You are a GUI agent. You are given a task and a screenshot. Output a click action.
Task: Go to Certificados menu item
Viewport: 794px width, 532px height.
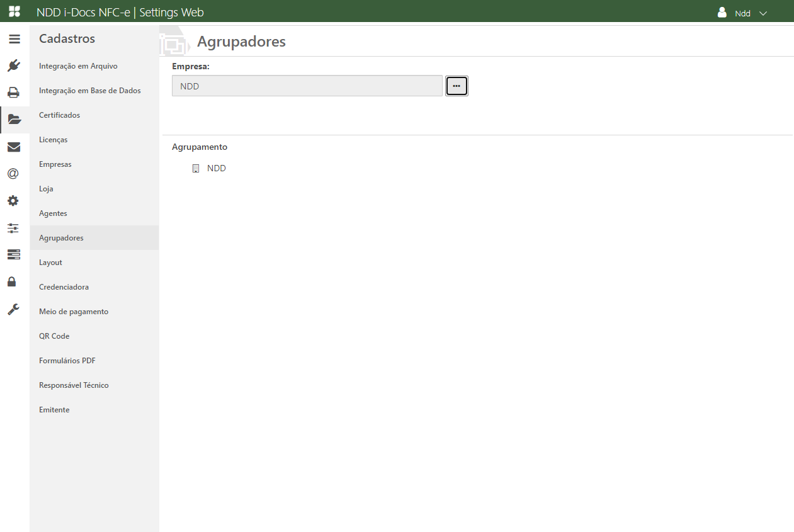coord(94,115)
